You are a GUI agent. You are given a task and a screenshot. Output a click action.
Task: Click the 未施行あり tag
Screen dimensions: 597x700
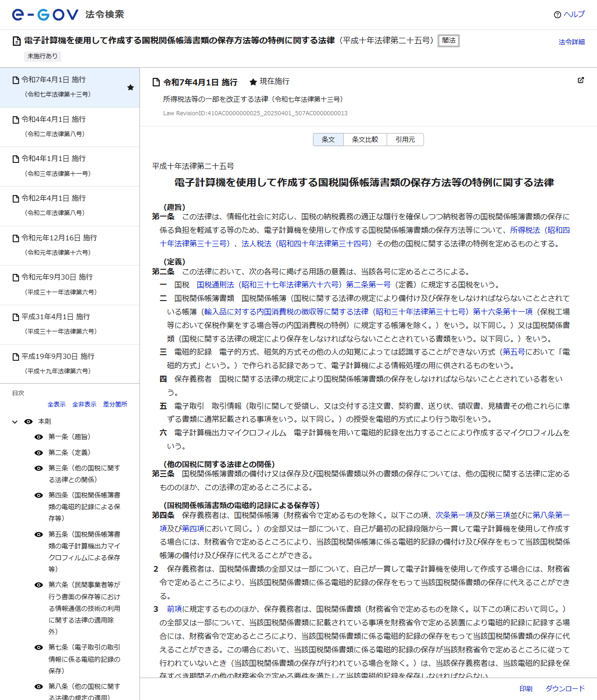click(x=42, y=56)
